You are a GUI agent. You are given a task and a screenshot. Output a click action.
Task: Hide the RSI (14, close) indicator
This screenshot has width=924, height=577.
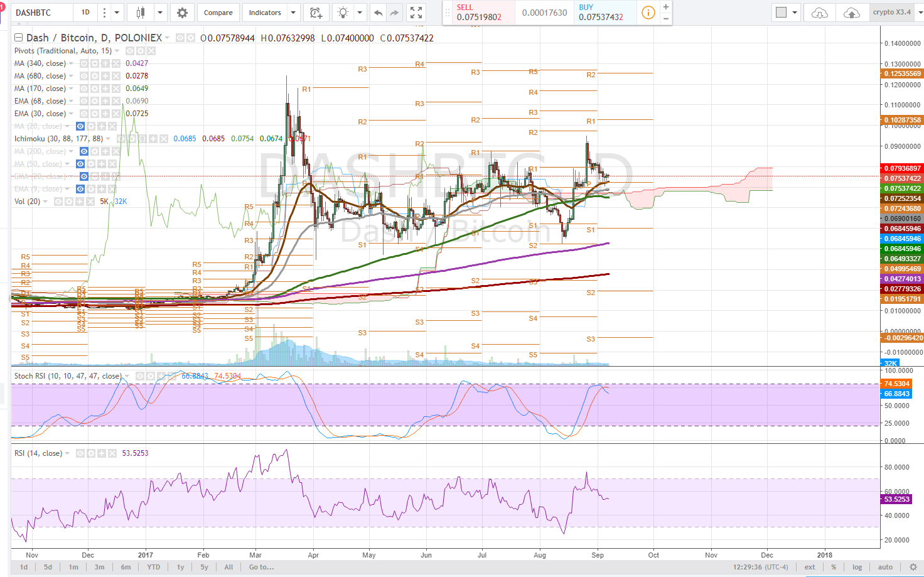(x=80, y=453)
